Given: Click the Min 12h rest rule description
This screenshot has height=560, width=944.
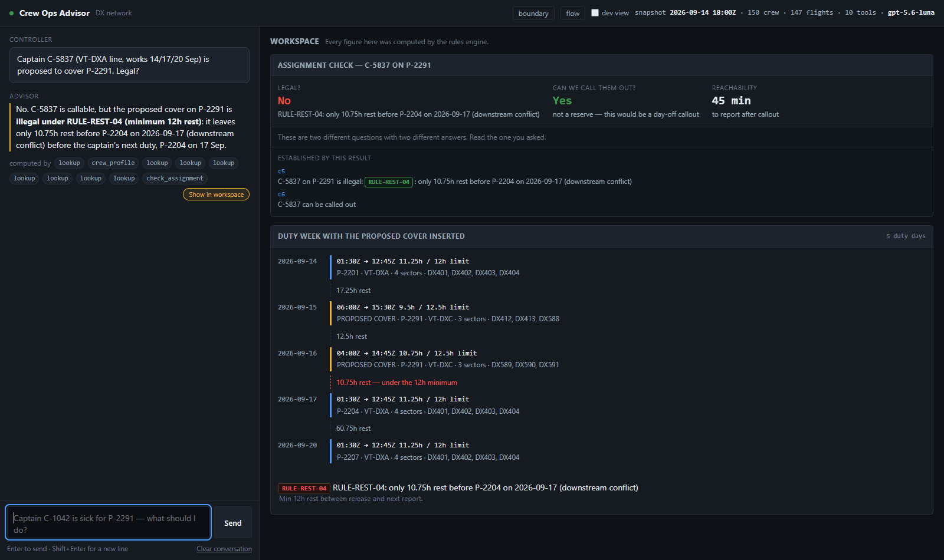Looking at the screenshot, I should point(351,499).
